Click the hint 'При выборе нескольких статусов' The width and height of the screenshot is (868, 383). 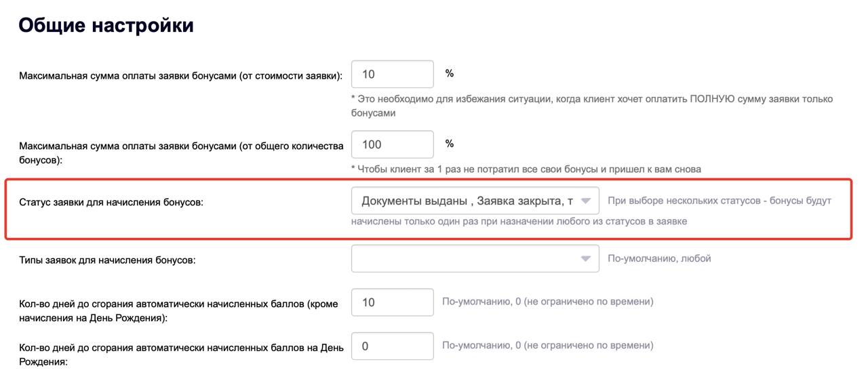719,201
